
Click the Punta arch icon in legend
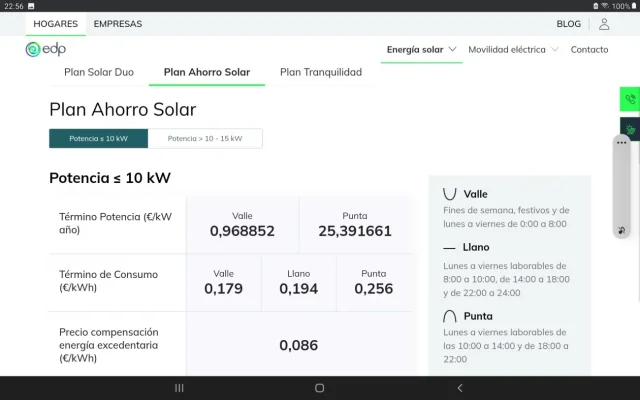[x=449, y=316]
